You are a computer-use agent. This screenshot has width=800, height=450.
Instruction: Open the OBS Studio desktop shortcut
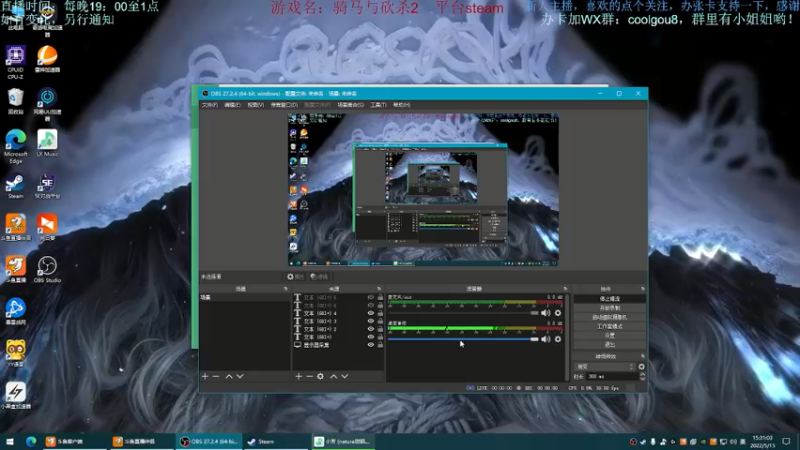[x=47, y=269]
